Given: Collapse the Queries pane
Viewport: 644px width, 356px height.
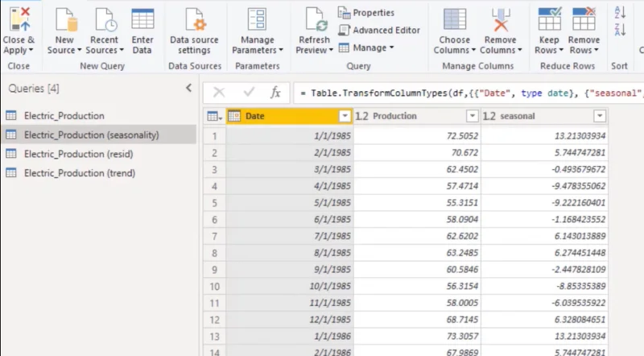Looking at the screenshot, I should [x=188, y=88].
